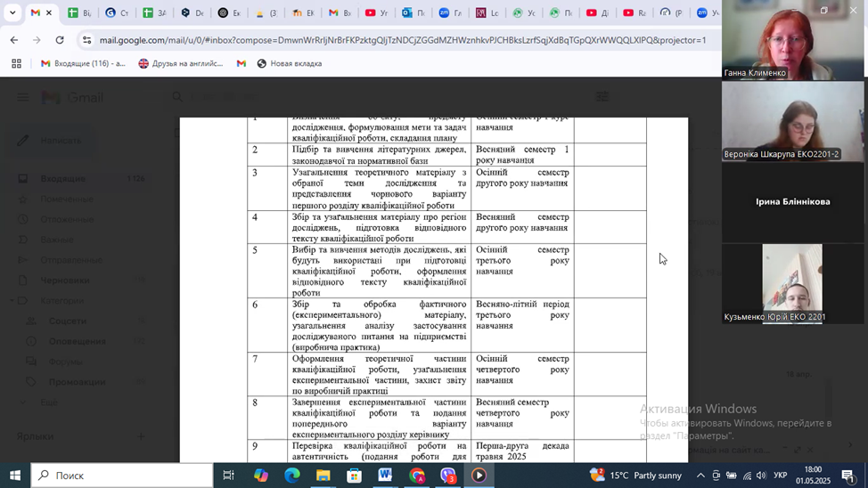Switch to the YouTube tab labeled Уг
Image resolution: width=868 pixels, height=488 pixels.
click(x=376, y=12)
